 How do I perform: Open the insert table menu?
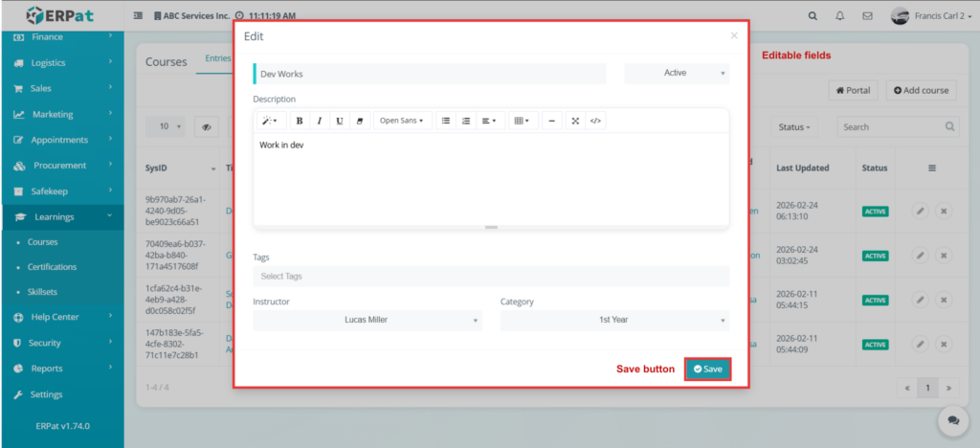coord(523,121)
